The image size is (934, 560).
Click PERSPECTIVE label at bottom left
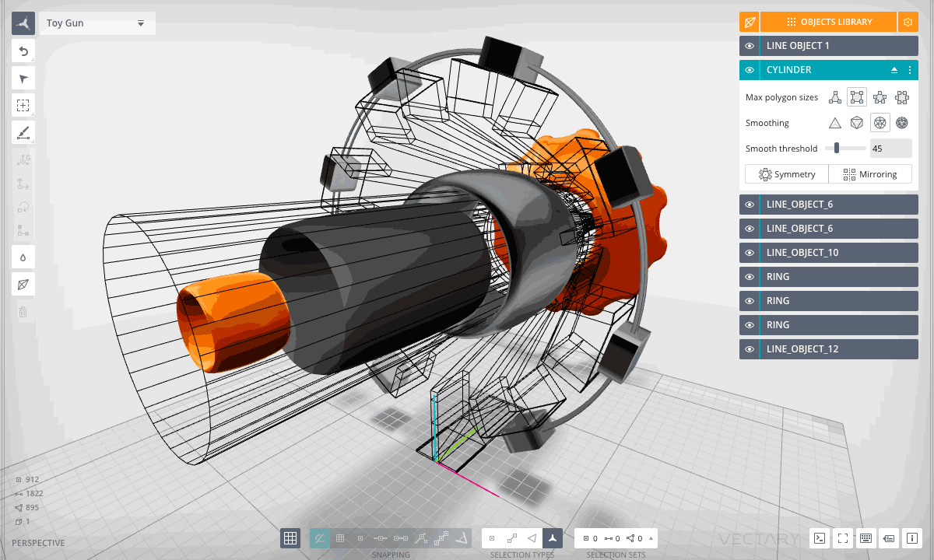click(x=37, y=542)
